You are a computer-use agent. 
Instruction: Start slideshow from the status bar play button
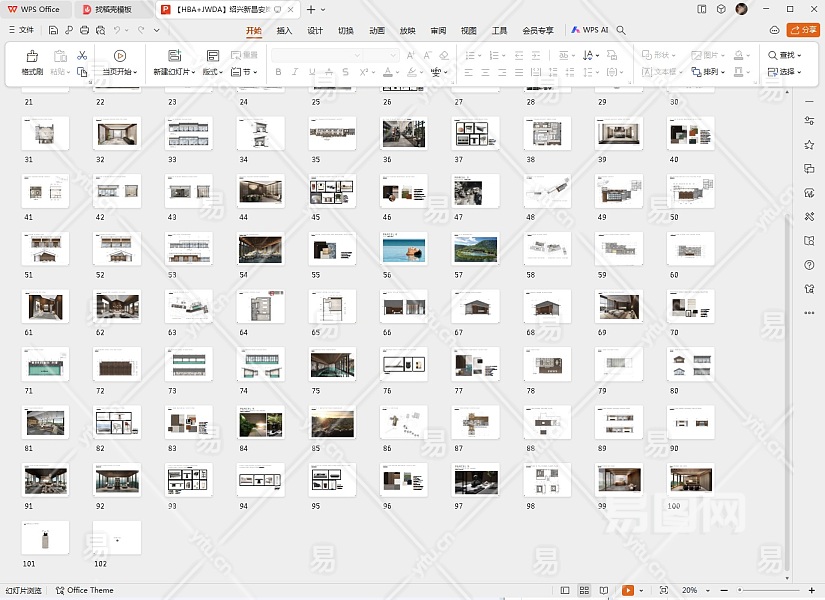coord(628,591)
